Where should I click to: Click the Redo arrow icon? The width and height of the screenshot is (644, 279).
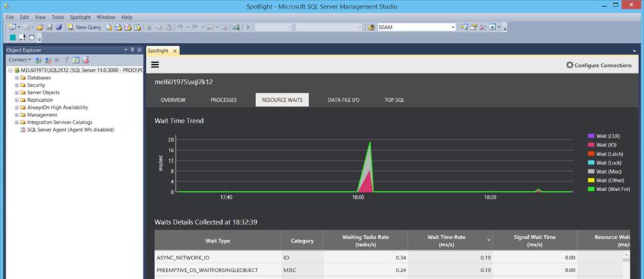(x=195, y=27)
